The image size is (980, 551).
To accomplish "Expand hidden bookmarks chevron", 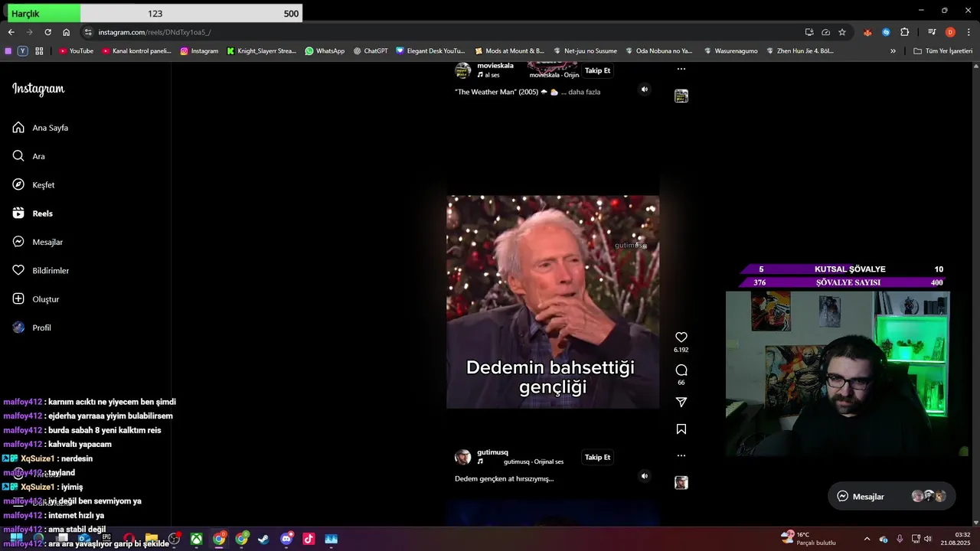I will (893, 51).
